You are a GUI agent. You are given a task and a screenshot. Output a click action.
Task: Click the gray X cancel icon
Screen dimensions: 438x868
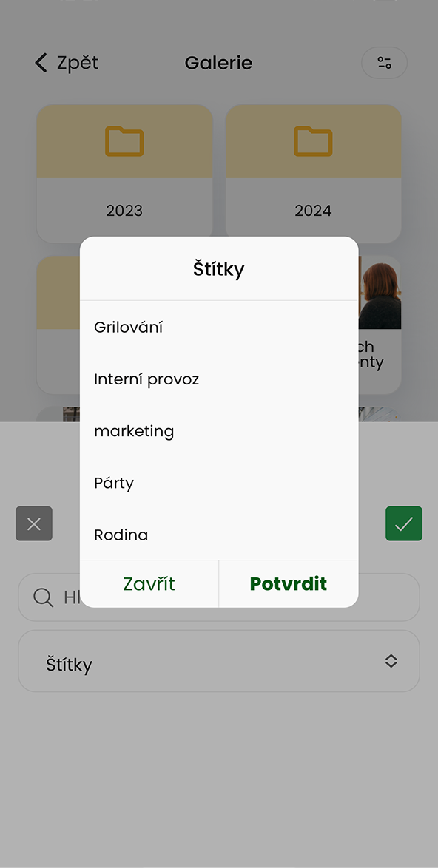(34, 523)
